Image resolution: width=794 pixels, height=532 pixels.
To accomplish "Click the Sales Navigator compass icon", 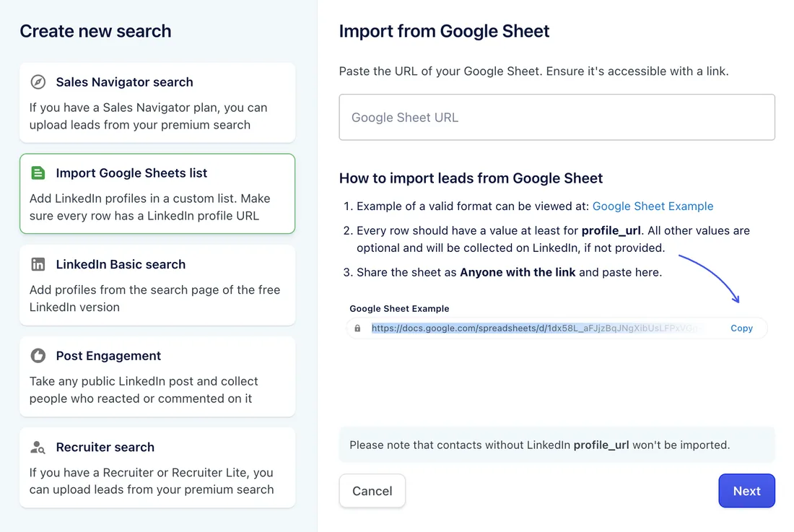I will click(38, 82).
